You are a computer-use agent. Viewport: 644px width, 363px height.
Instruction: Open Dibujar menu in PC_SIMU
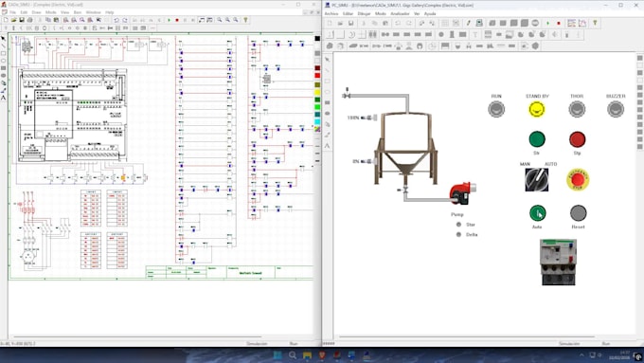pyautogui.click(x=364, y=13)
